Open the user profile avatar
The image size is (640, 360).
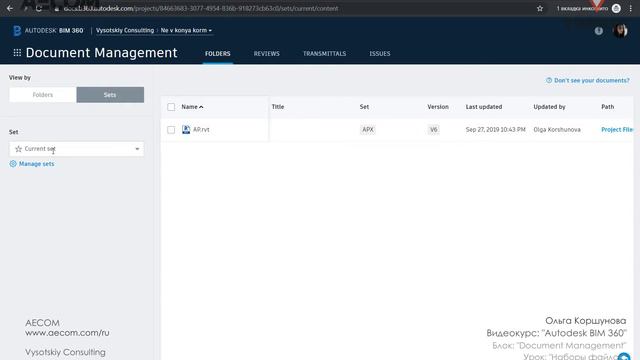(620, 31)
